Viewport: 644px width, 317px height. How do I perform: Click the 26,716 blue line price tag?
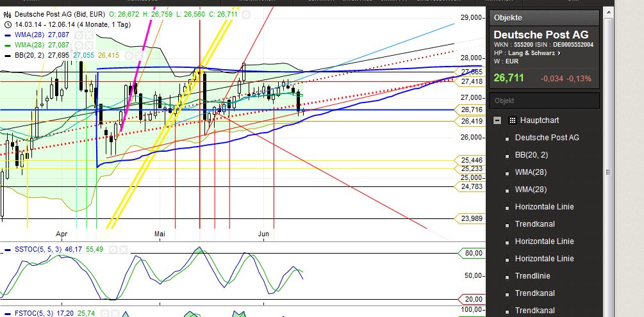click(x=471, y=110)
